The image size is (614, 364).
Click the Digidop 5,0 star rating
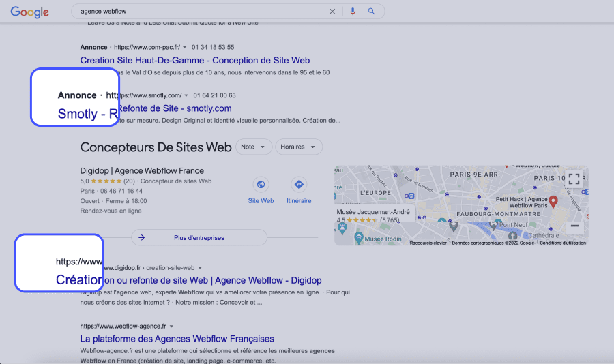pyautogui.click(x=107, y=181)
